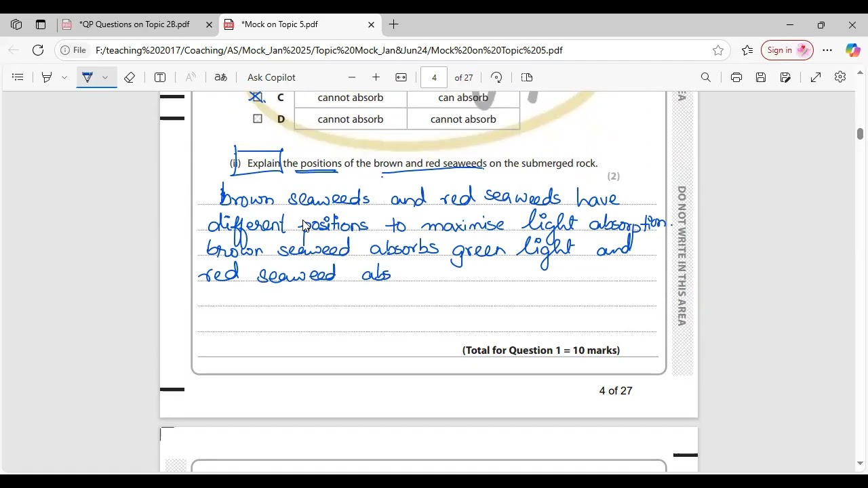Go back to previous page
The image size is (868, 488).
pyautogui.click(x=14, y=50)
